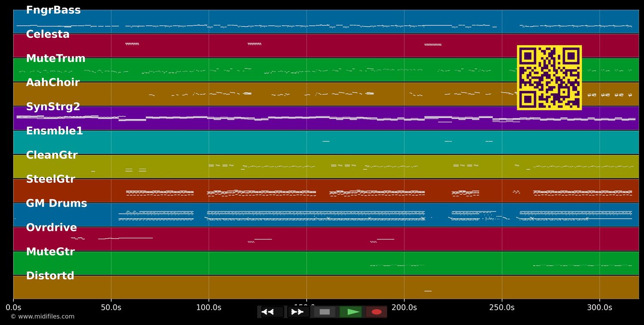Click the SteelGtr track label
The width and height of the screenshot is (644, 325).
pyautogui.click(x=50, y=179)
